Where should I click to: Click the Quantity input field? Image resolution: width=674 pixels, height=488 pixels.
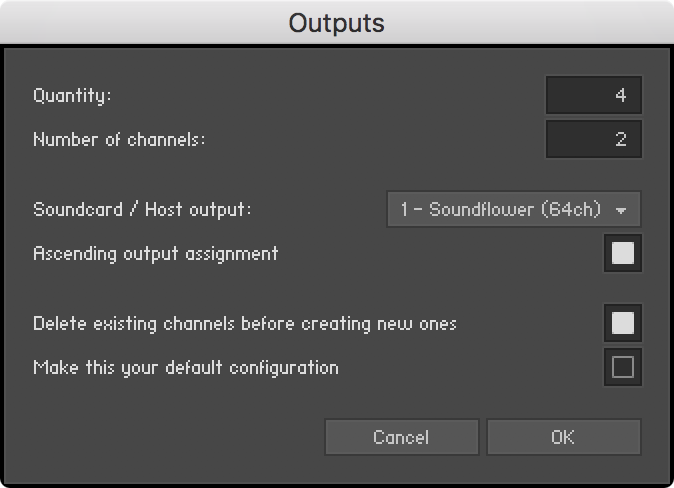pos(594,95)
